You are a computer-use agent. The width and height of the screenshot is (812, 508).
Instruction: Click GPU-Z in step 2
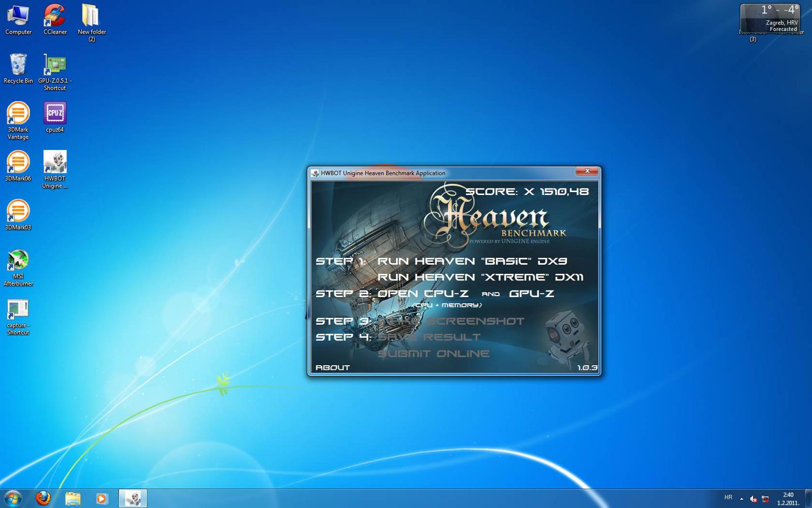tap(531, 294)
